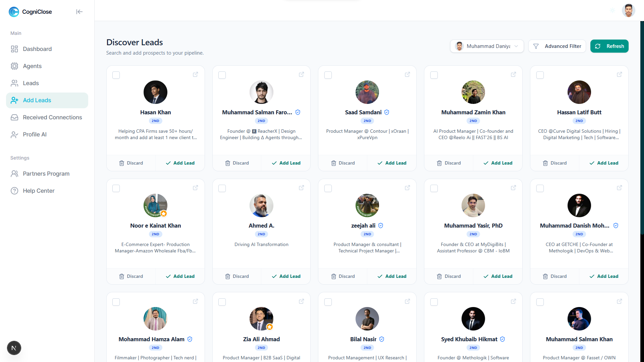Click the CogniClose logo
This screenshot has height=362, width=644.
(30, 12)
